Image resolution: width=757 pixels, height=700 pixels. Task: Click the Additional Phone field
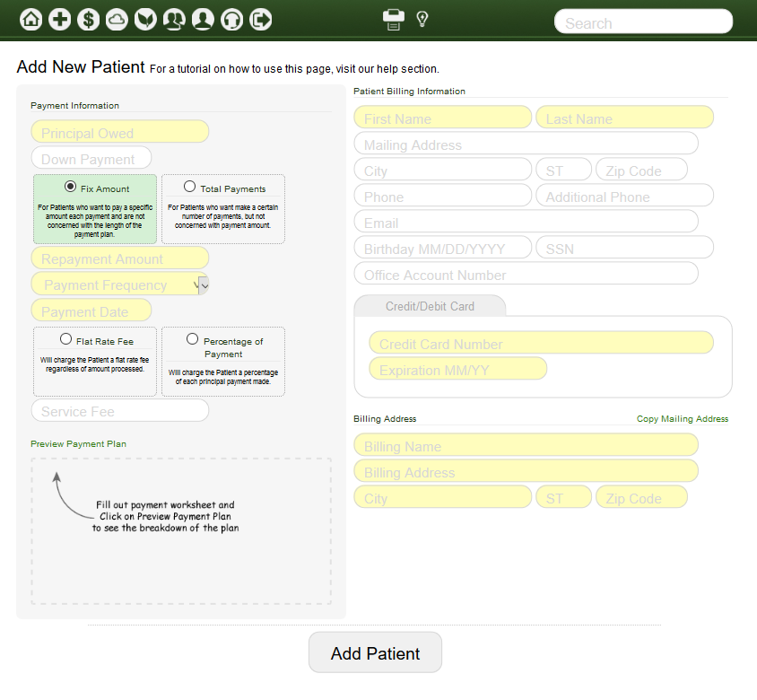(625, 196)
